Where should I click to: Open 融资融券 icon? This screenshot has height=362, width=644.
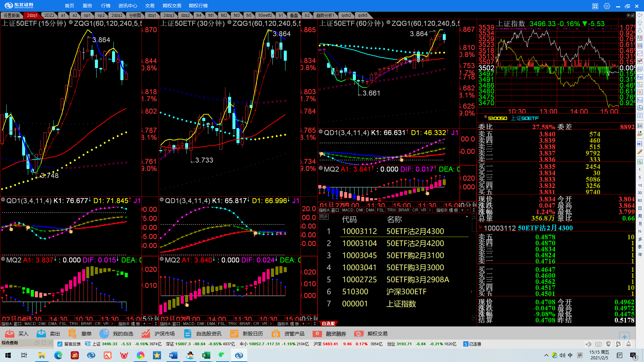point(317,334)
